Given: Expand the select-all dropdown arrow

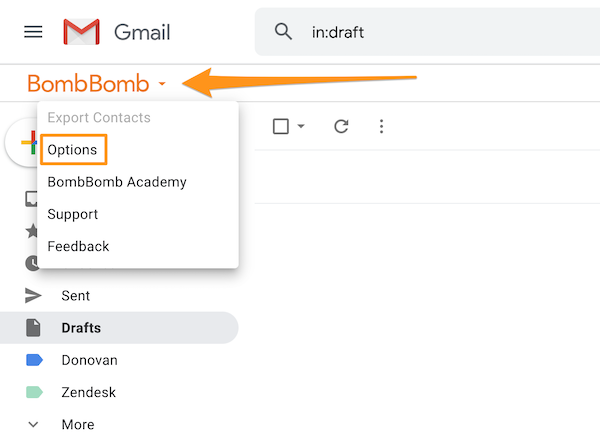Looking at the screenshot, I should tap(301, 126).
